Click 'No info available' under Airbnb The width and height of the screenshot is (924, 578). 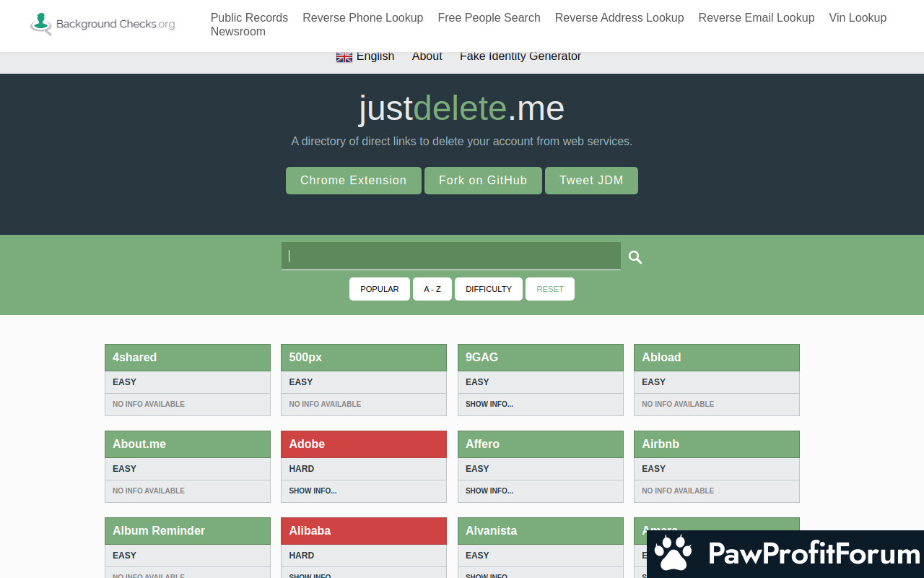click(x=678, y=491)
